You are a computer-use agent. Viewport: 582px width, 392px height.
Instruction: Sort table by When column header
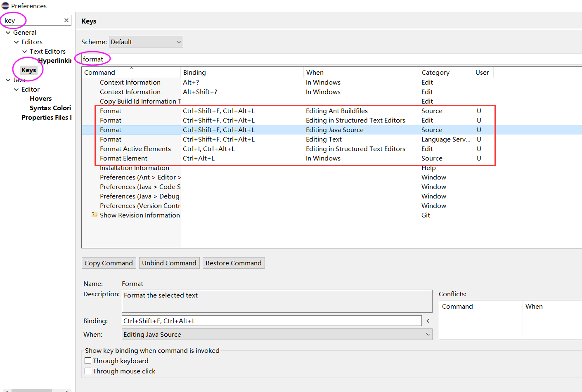(362, 72)
